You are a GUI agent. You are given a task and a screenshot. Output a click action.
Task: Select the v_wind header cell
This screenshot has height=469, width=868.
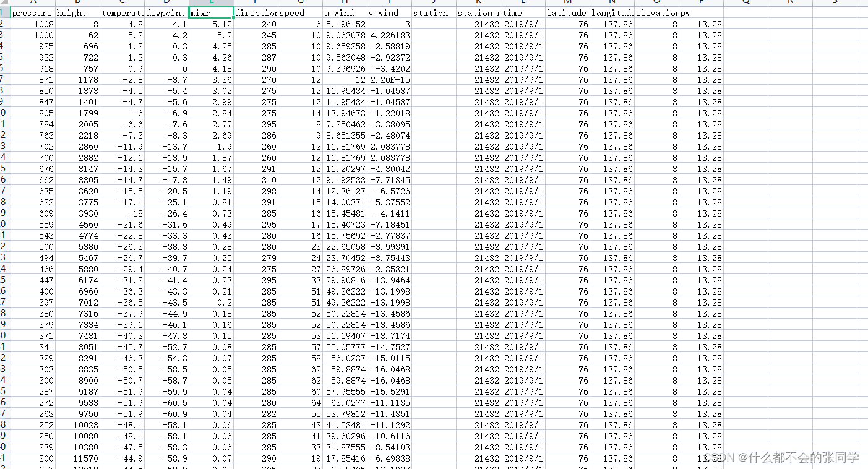click(389, 13)
